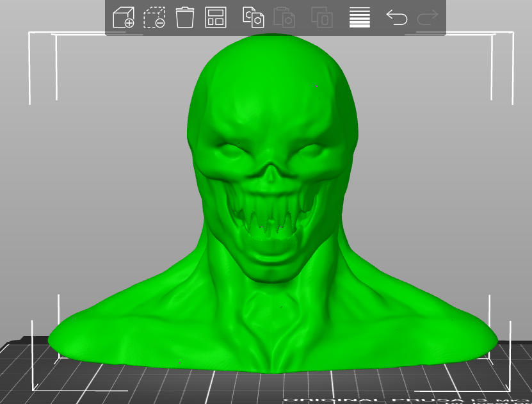Click the model's right eye socket
This screenshot has width=532, height=404.
(314, 154)
